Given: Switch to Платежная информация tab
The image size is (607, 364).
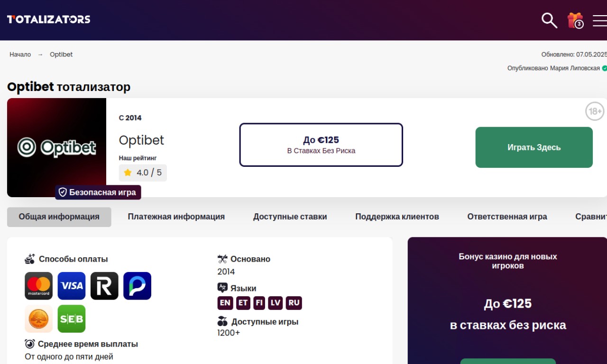Looking at the screenshot, I should tap(176, 217).
